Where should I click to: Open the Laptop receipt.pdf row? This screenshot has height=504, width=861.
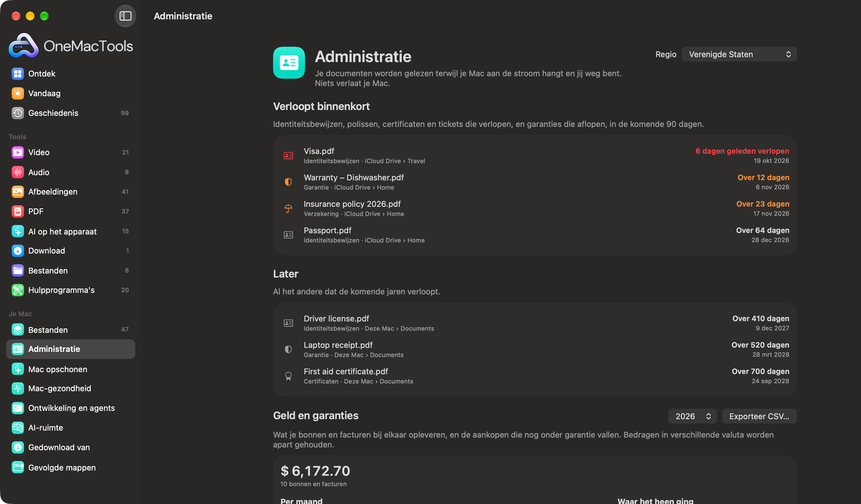pos(535,350)
